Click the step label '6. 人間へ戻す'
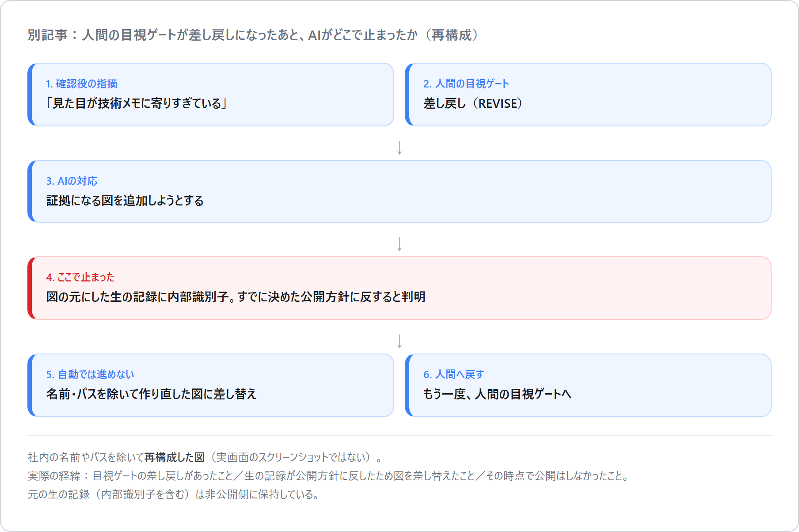The width and height of the screenshot is (799, 532). coord(454,374)
